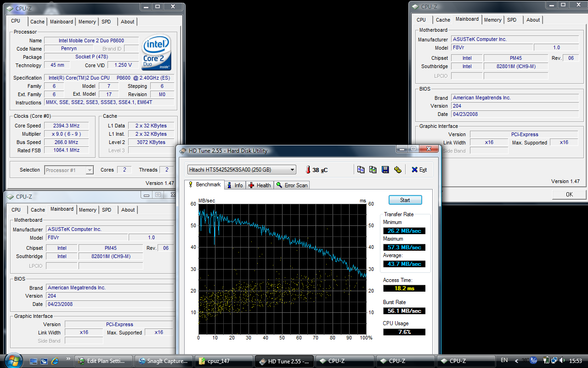The width and height of the screenshot is (588, 368).
Task: Switch to SnagIt Capture taskbar window
Action: pyautogui.click(x=164, y=361)
